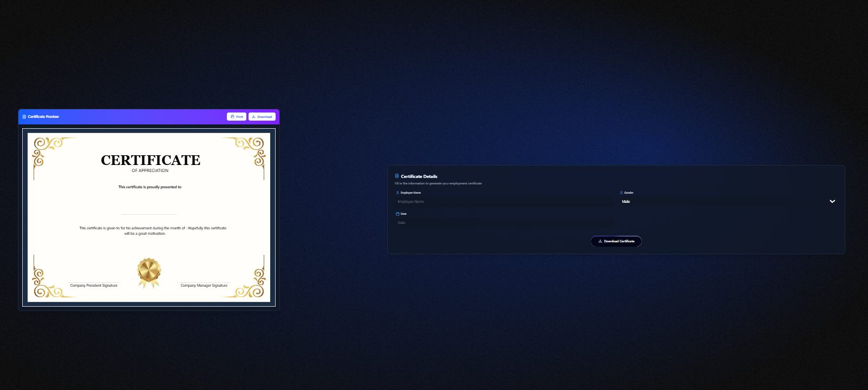Click the Company Manager Signature line
The width and height of the screenshot is (868, 390).
pyautogui.click(x=204, y=285)
